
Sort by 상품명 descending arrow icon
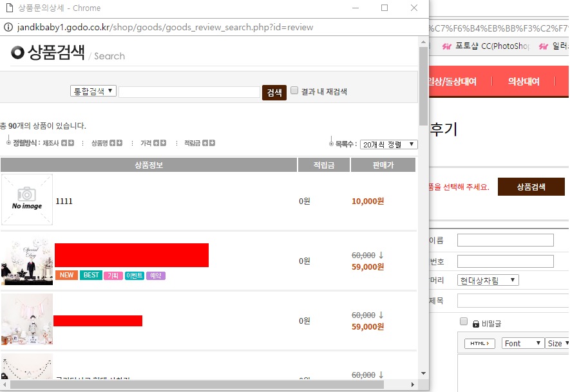pyautogui.click(x=120, y=143)
